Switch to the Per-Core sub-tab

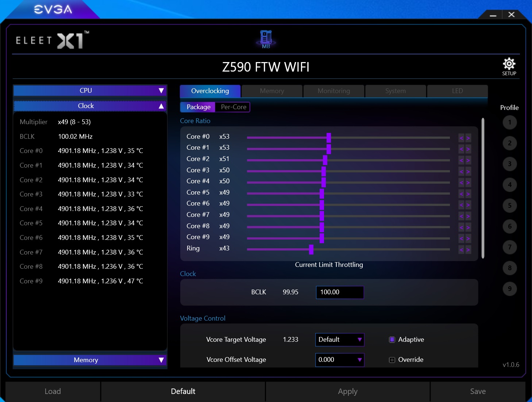pyautogui.click(x=234, y=107)
